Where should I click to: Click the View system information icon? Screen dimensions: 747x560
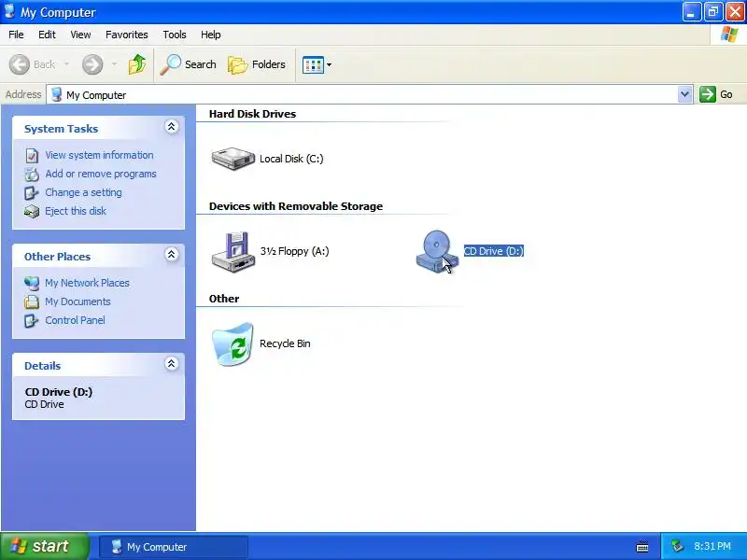click(x=32, y=155)
